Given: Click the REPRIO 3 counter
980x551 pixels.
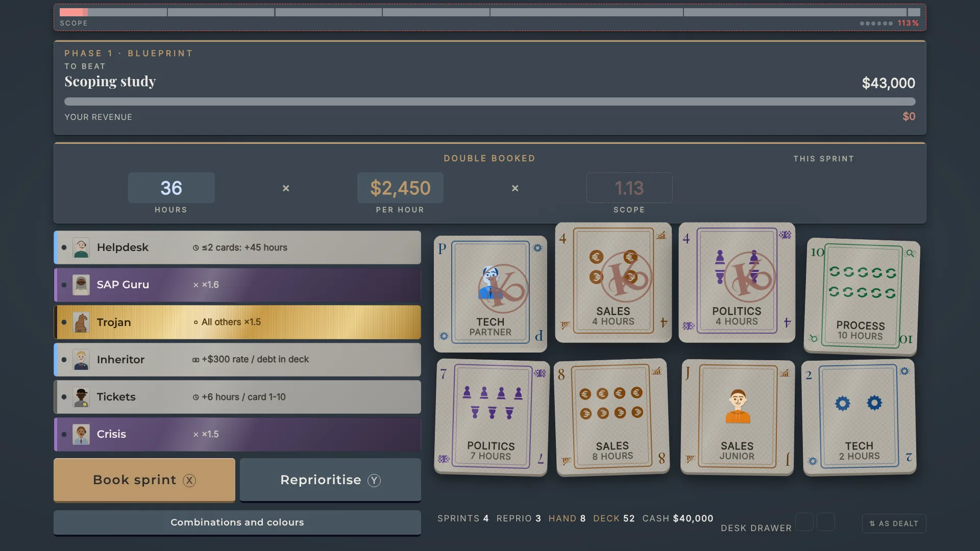Looking at the screenshot, I should 519,518.
